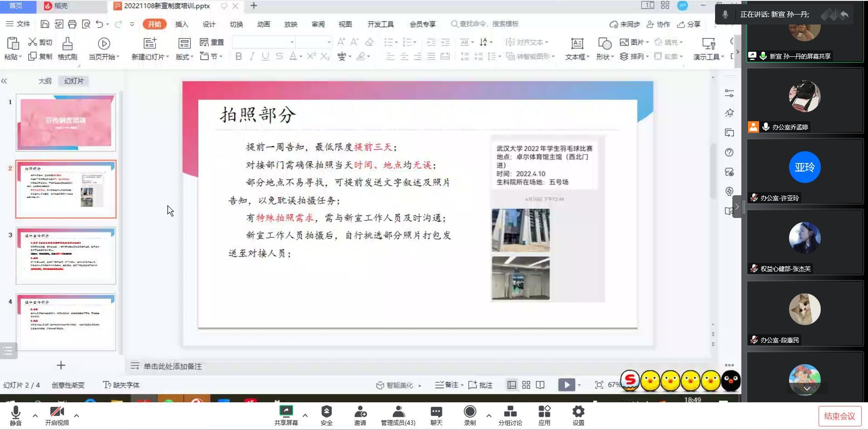This screenshot has width=868, height=430.
Task: Click the notes field 单击此处添加备注
Action: (x=172, y=366)
